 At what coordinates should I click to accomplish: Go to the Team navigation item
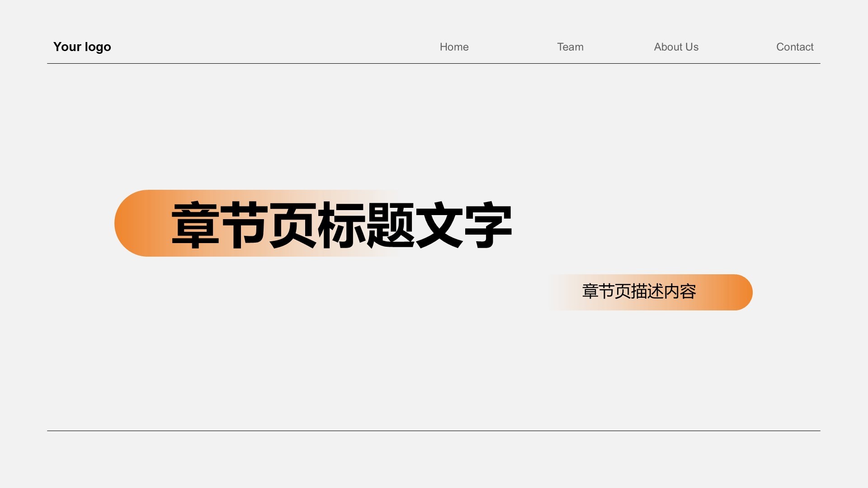tap(570, 47)
